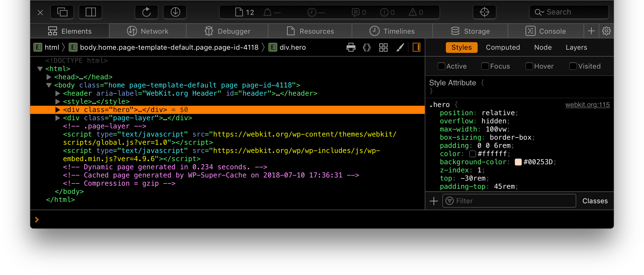Switch to the Resources tab
The image size is (644, 275).
tap(310, 31)
